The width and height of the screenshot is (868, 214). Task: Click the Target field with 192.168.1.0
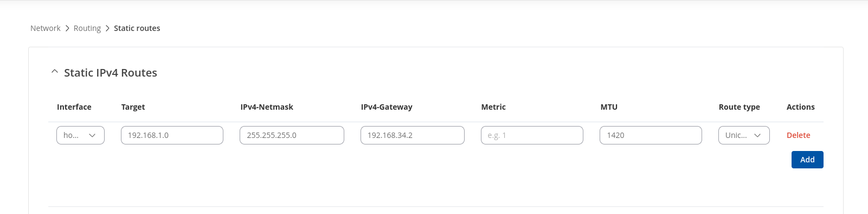pyautogui.click(x=172, y=135)
